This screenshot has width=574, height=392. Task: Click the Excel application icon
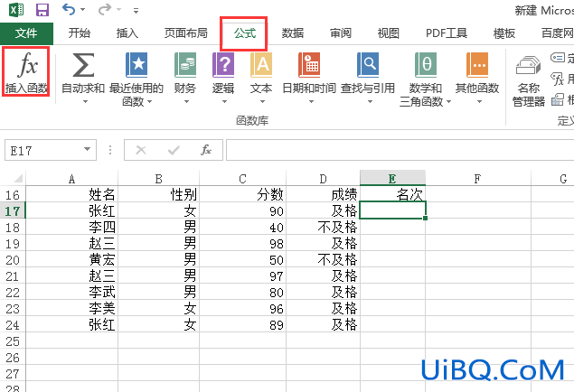16,10
